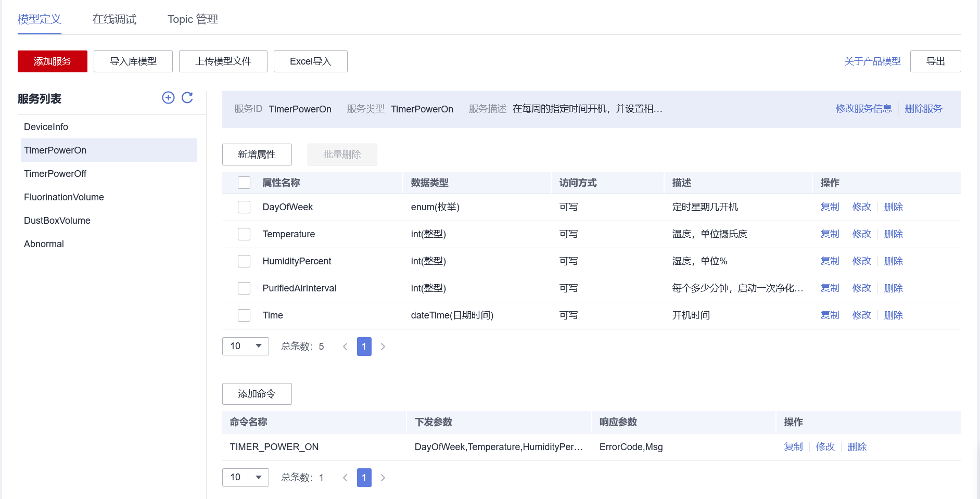
Task: Open 关于产品模型 link
Action: coord(873,61)
